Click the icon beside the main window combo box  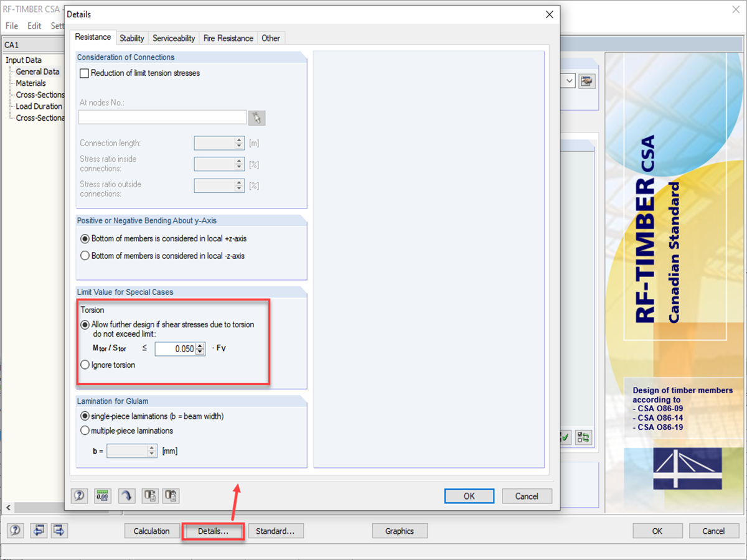click(586, 81)
